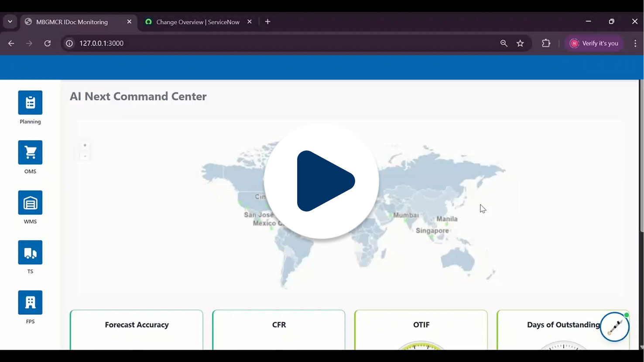644x362 pixels.
Task: Click the AI Next Command Center heading
Action: coord(138,96)
